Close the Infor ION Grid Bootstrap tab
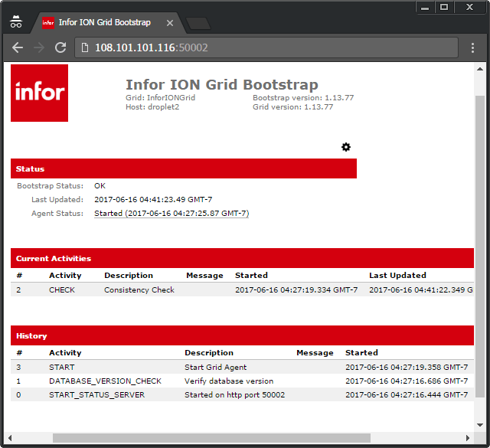 pos(170,23)
